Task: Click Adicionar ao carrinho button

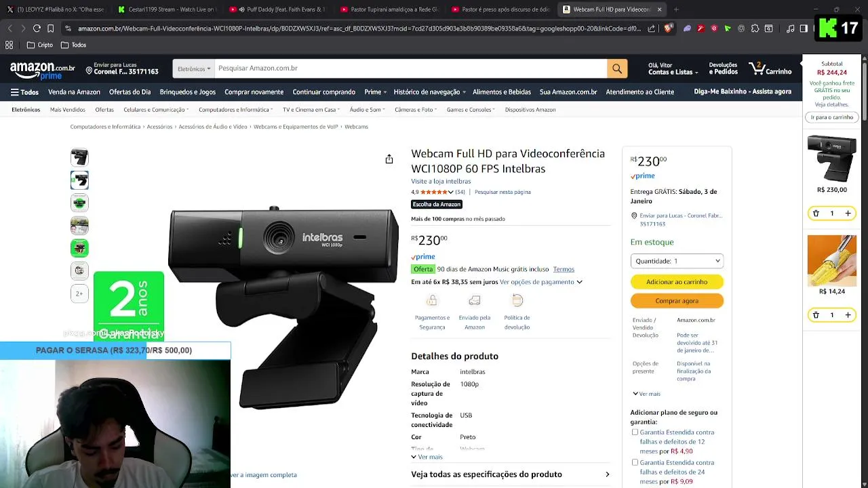Action: coord(677,282)
